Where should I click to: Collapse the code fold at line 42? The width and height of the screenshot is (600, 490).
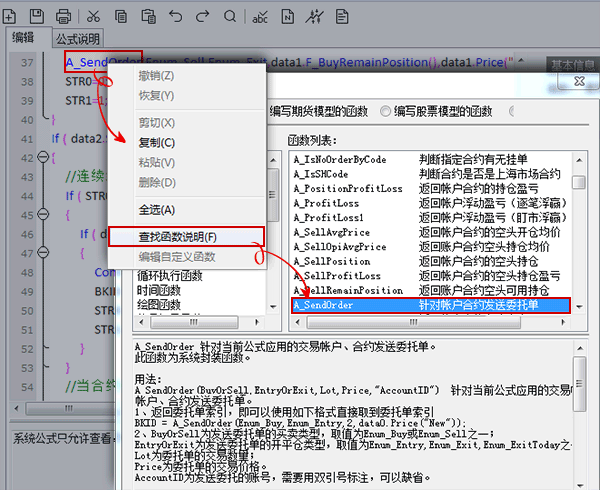pos(41,157)
